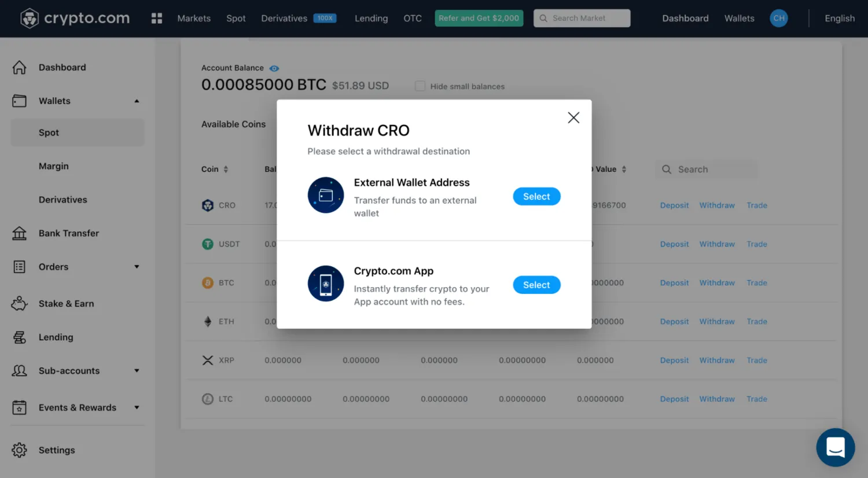The width and height of the screenshot is (868, 478).
Task: Click Refer and Get $2,000 button
Action: pyautogui.click(x=479, y=19)
